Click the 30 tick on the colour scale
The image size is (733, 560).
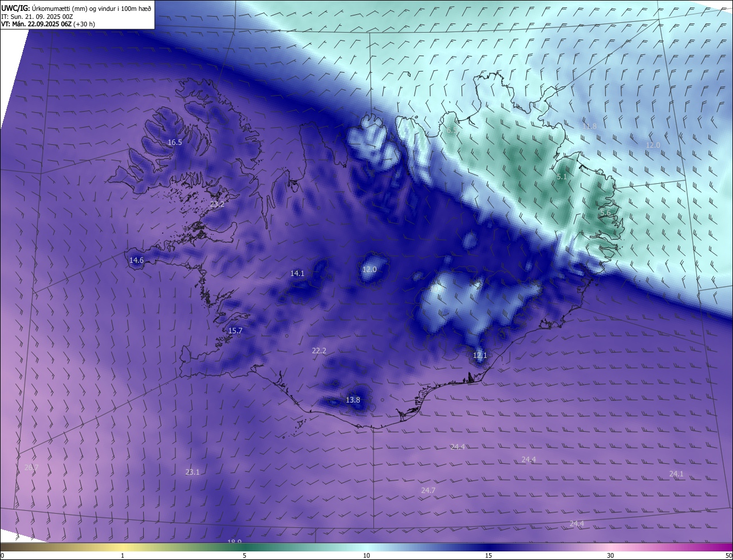click(610, 555)
